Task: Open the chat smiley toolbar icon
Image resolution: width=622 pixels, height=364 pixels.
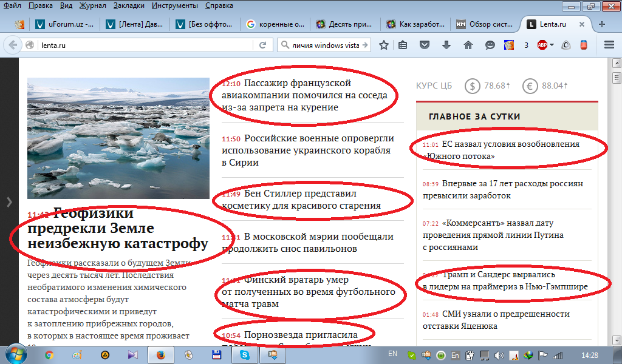Action: pos(490,45)
